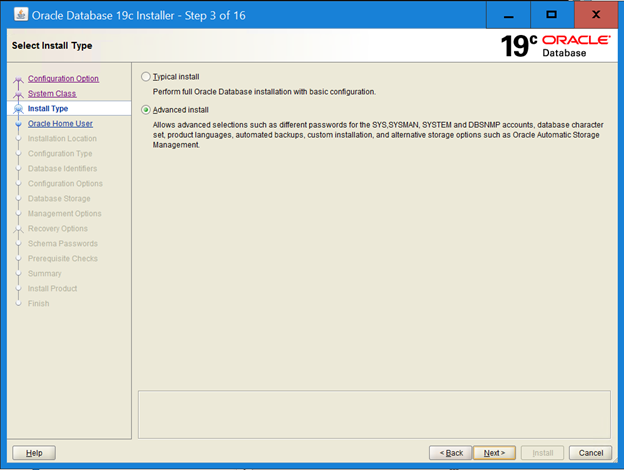624x470 pixels.
Task: Minimize the Oracle installer window
Action: coord(508,15)
